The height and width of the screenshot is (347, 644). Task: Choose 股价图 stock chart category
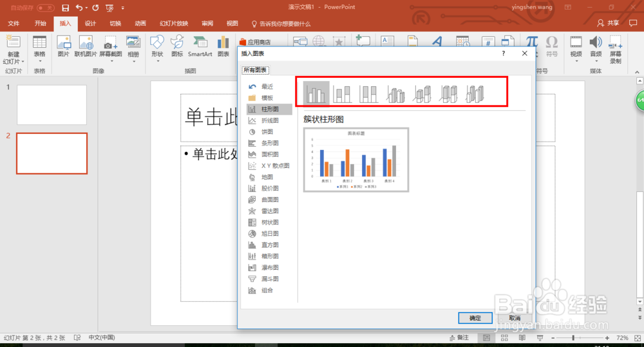[269, 188]
